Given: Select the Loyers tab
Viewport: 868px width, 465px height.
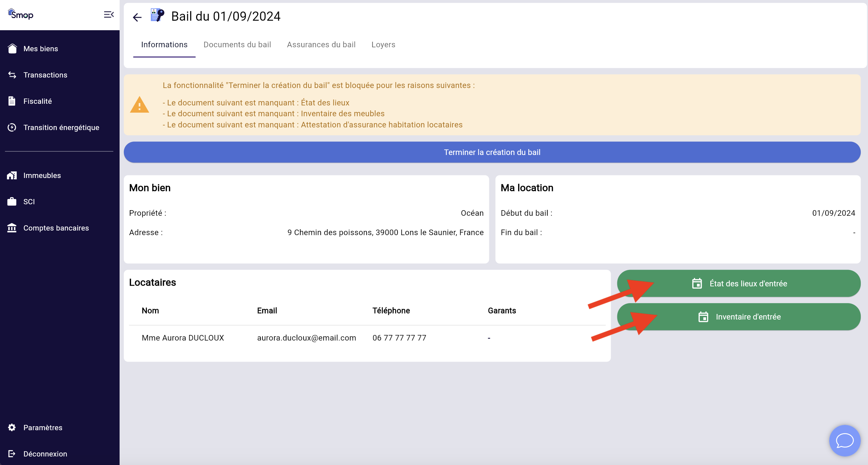Looking at the screenshot, I should [383, 45].
